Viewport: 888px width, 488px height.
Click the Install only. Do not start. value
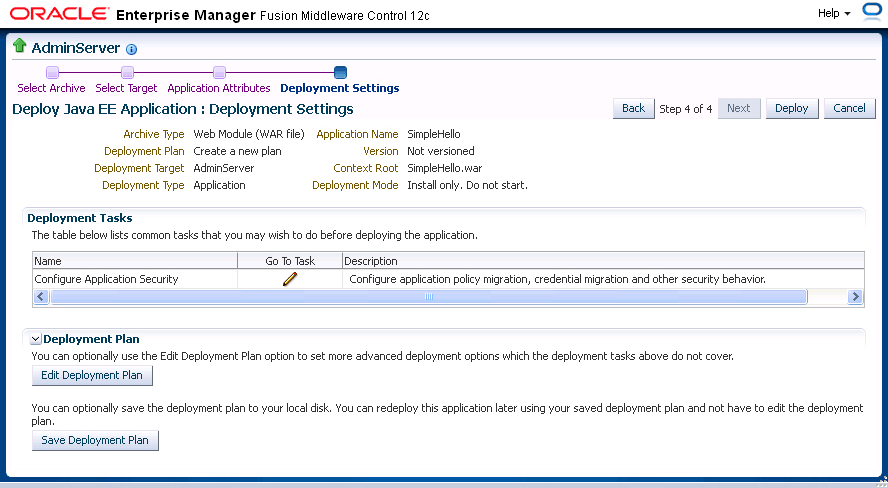point(467,185)
